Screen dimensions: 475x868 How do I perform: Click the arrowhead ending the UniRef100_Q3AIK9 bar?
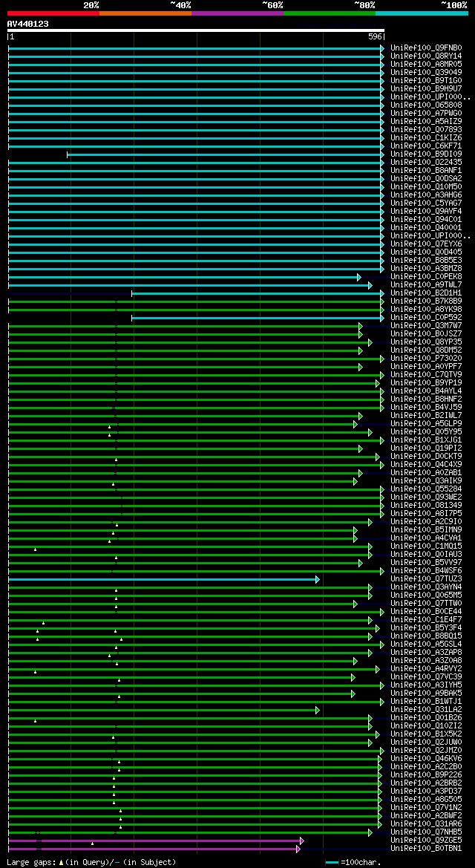pyautogui.click(x=356, y=481)
